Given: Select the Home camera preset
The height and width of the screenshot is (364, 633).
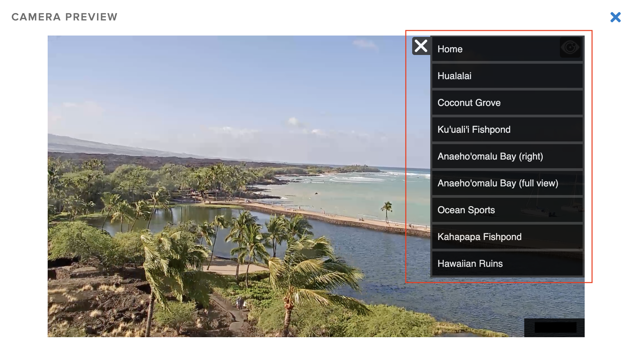Looking at the screenshot, I should [x=507, y=49].
